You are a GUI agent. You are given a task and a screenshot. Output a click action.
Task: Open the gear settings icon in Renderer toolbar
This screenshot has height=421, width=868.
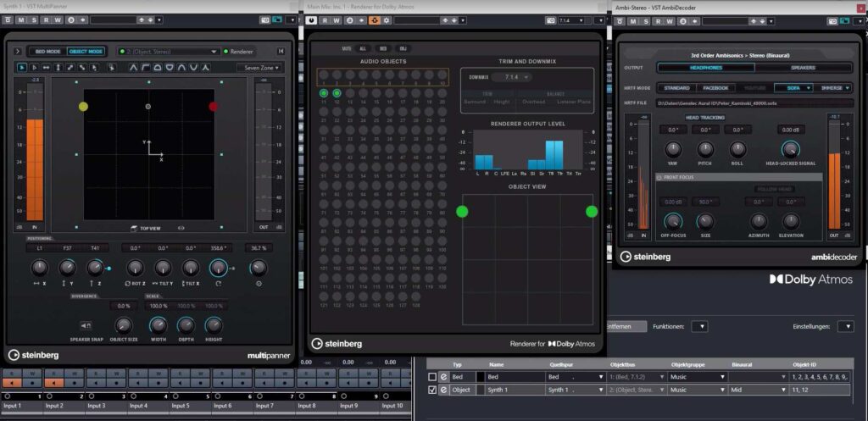click(386, 20)
